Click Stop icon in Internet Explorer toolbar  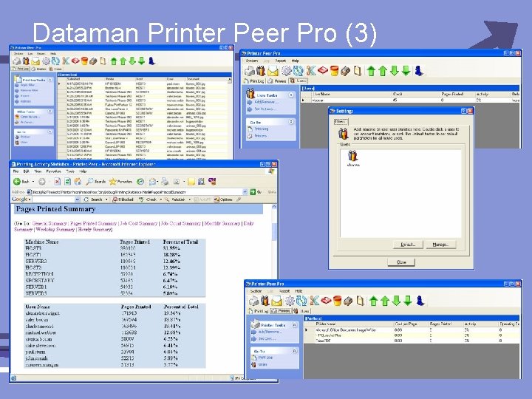[x=57, y=182]
